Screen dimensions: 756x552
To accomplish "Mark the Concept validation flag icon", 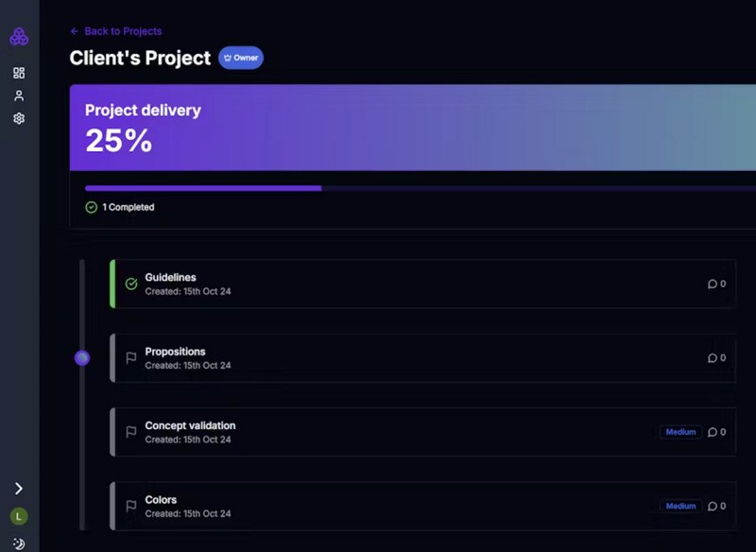I will pos(131,432).
